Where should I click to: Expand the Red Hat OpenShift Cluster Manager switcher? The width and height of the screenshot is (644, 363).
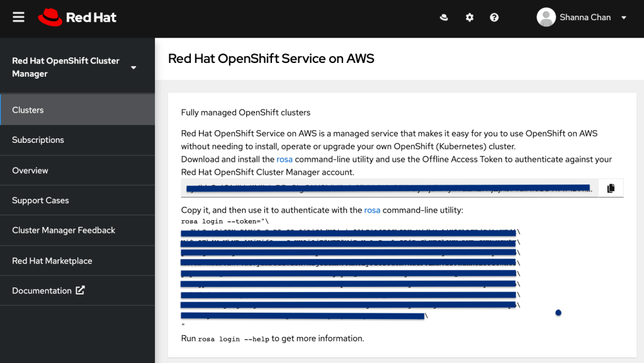[133, 67]
